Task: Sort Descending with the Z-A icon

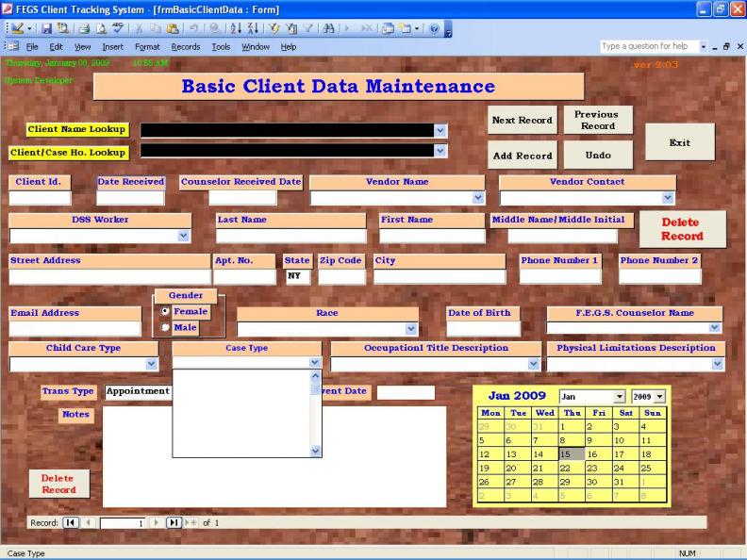Action: pos(253,28)
